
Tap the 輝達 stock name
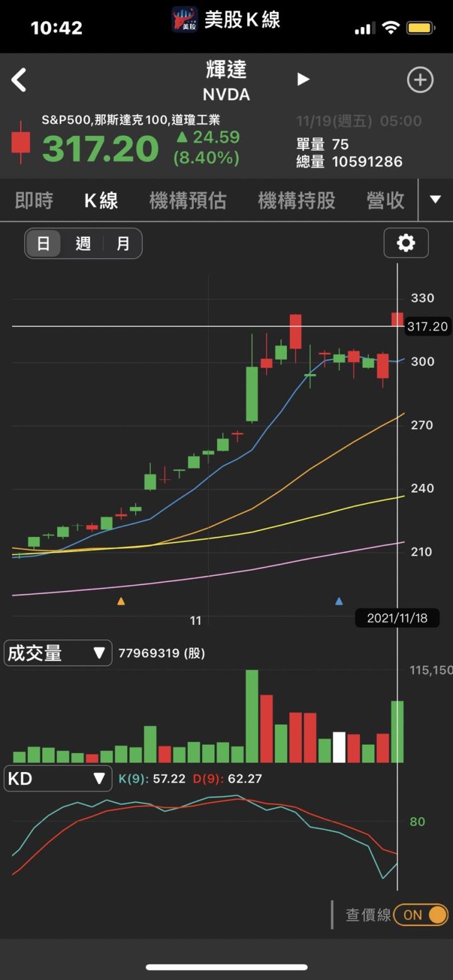226,70
